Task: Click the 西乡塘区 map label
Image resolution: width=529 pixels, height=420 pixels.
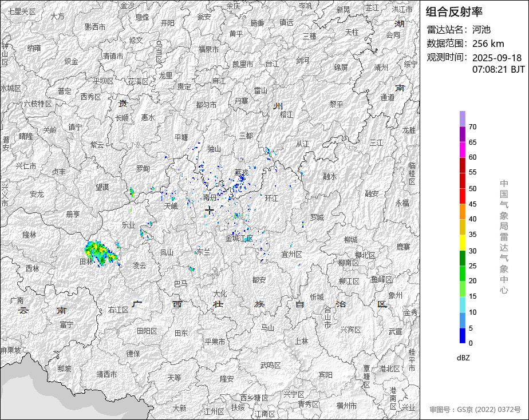Action: [254, 398]
